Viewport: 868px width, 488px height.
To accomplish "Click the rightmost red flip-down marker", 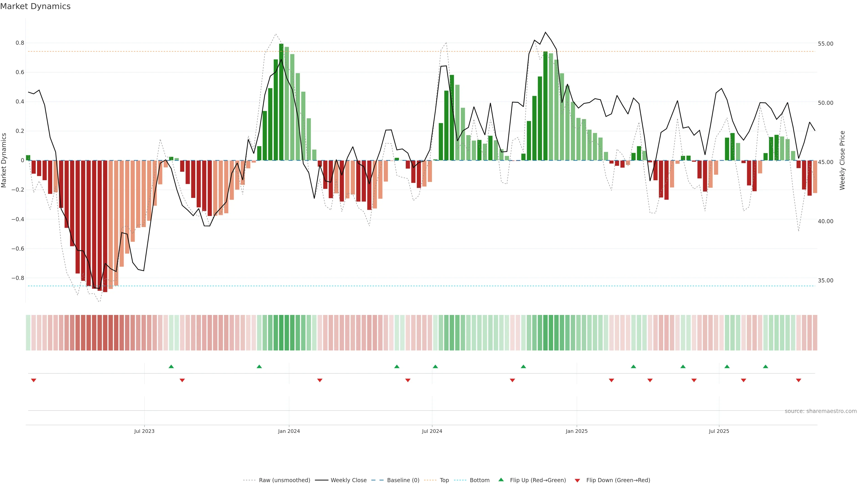I will pyautogui.click(x=798, y=380).
